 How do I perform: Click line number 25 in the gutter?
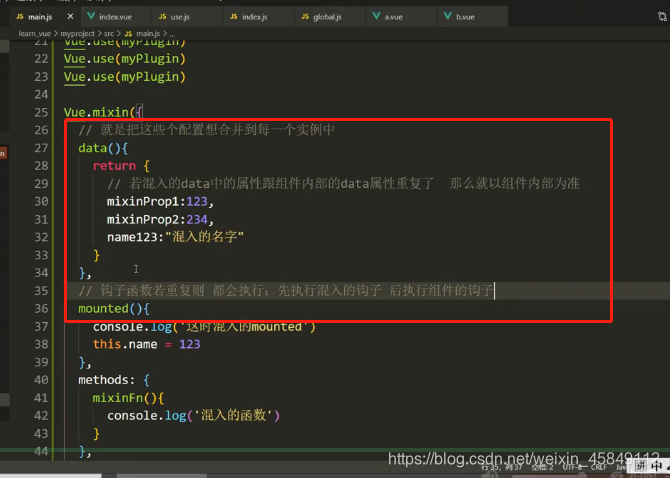click(41, 112)
